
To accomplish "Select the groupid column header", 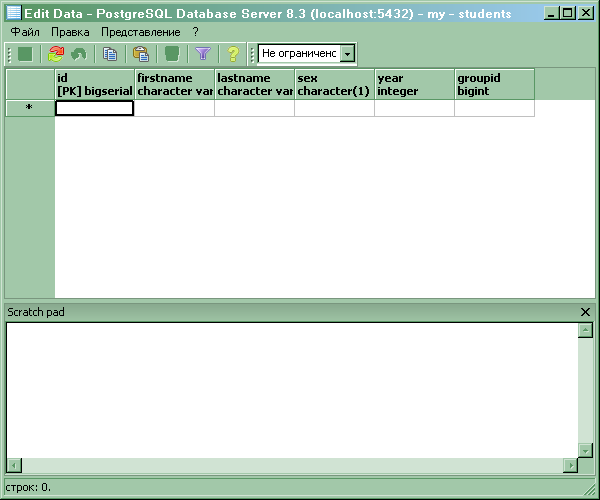I will click(494, 85).
